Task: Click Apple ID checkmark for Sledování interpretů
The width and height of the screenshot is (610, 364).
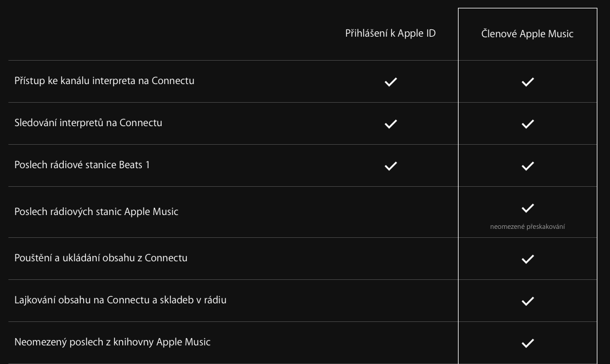Action: coord(391,124)
